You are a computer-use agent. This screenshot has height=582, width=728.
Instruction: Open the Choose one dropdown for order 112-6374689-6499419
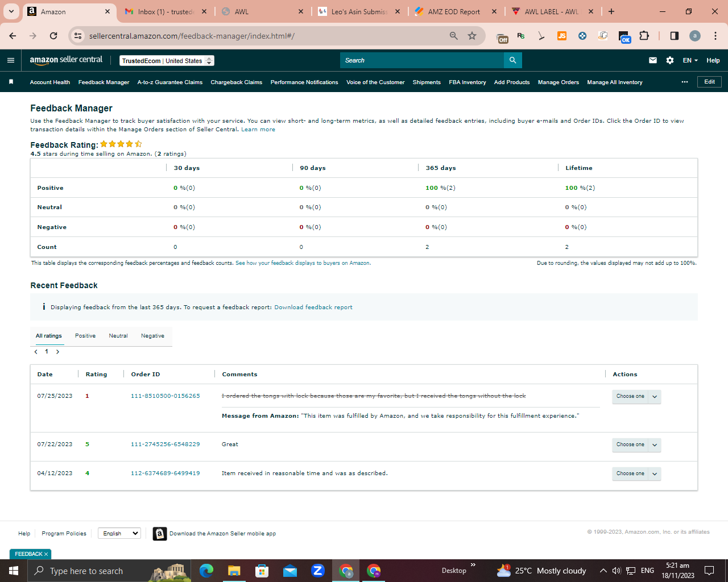click(x=636, y=473)
